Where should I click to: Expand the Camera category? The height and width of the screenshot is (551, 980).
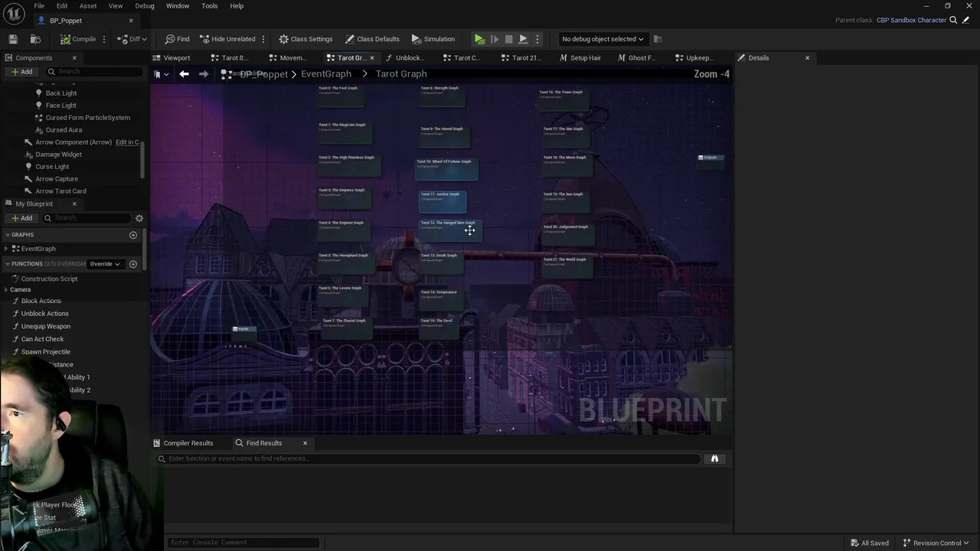tap(7, 290)
